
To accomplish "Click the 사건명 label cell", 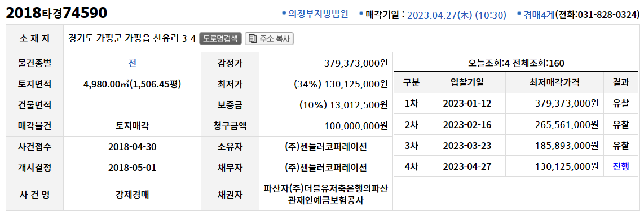I will click(34, 195).
